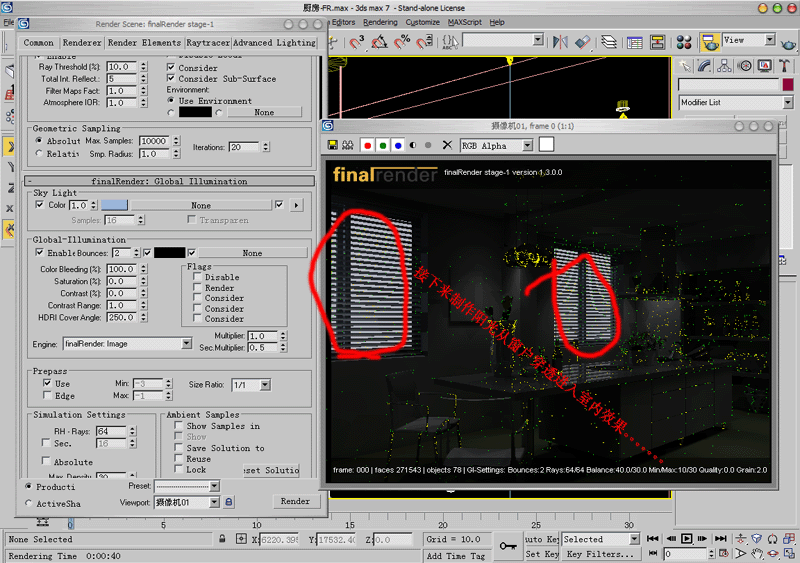Click the Mirror tool icon
This screenshot has width=800, height=563.
(558, 42)
